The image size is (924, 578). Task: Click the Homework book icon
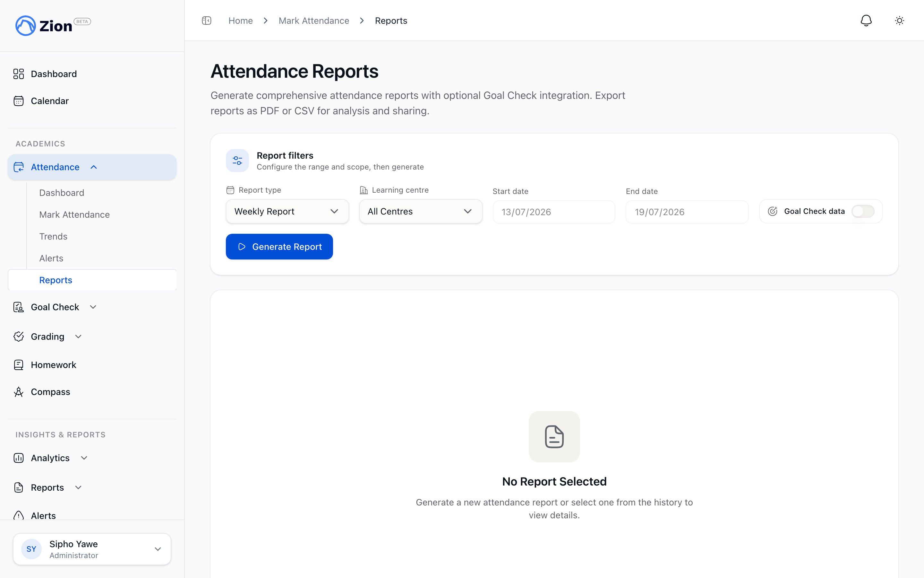click(x=19, y=365)
